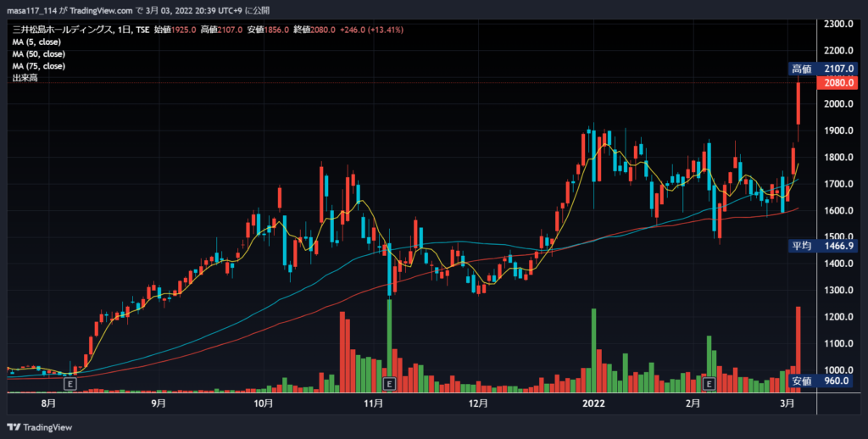Click the 2000.0 price axis value
The image size is (868, 439).
[838, 104]
